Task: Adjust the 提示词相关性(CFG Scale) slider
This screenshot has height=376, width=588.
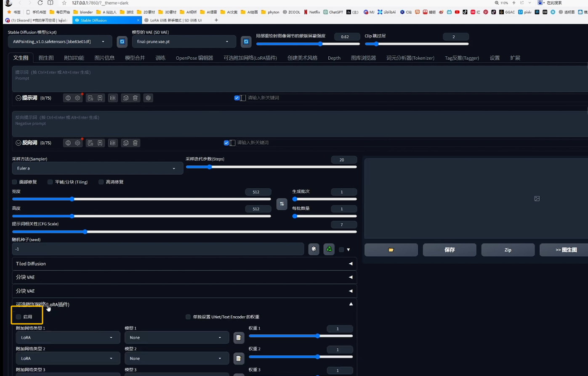Action: (x=184, y=232)
